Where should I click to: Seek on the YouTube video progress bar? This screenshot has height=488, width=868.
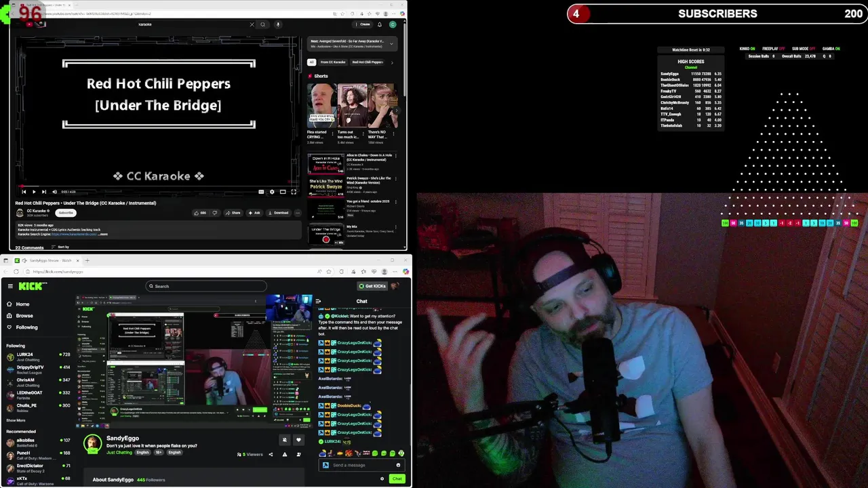coord(159,186)
